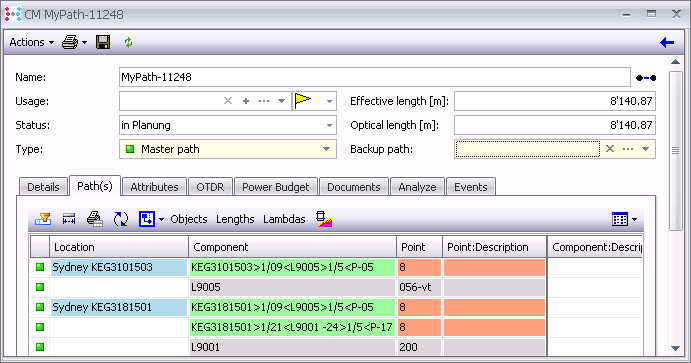Browse Usage values with ellipsis button
Viewport: 691px width, 363px height.
pos(264,101)
